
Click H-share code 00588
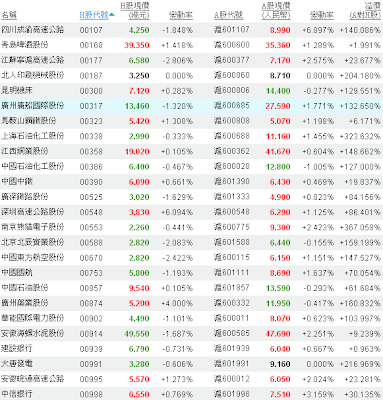[91, 242]
